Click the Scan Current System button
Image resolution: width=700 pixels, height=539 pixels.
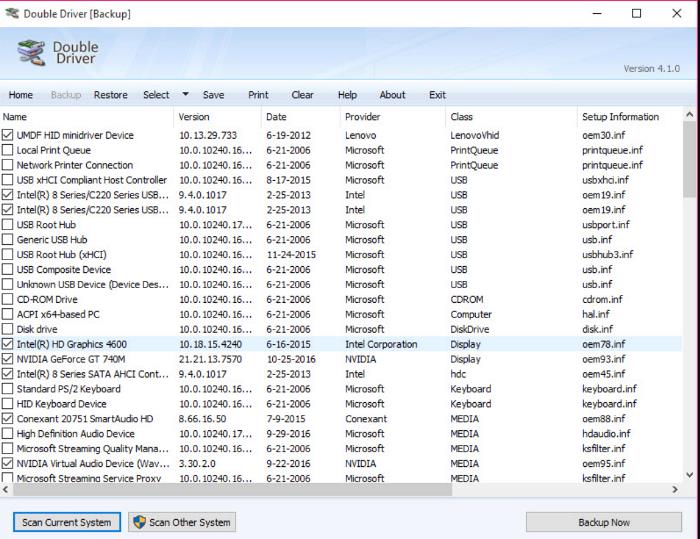point(67,522)
